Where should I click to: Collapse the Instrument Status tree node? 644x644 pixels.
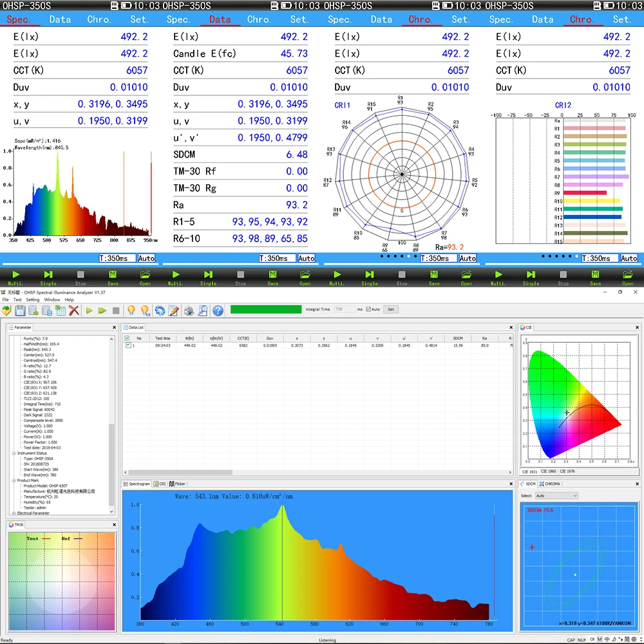[x=12, y=453]
